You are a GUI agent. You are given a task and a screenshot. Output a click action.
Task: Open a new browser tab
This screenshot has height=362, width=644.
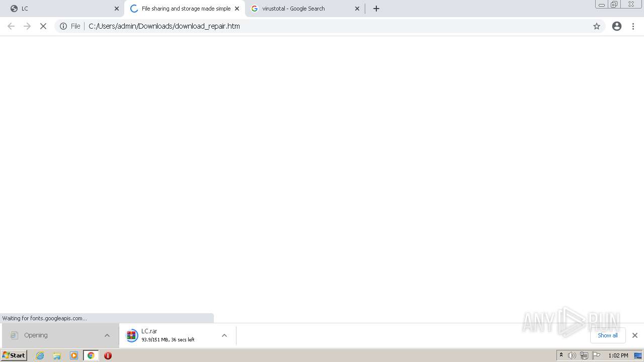(x=376, y=9)
